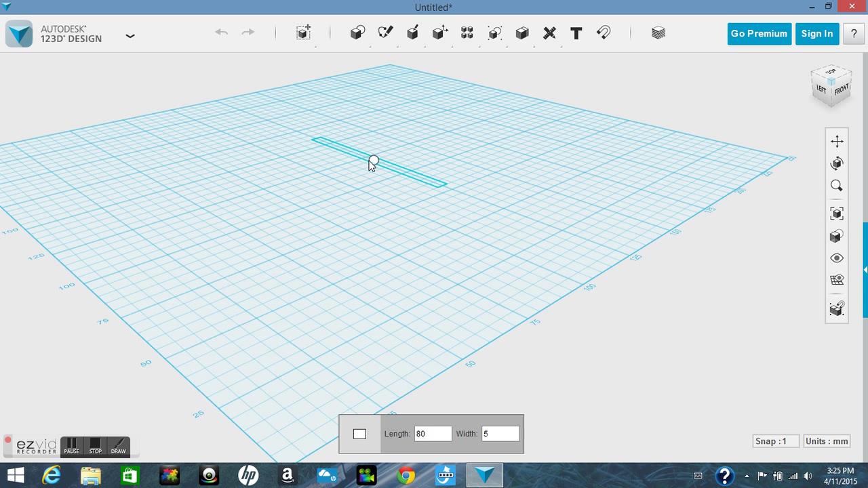Open Internet Explorer from taskbar
The height and width of the screenshot is (488, 868).
pyautogui.click(x=52, y=475)
